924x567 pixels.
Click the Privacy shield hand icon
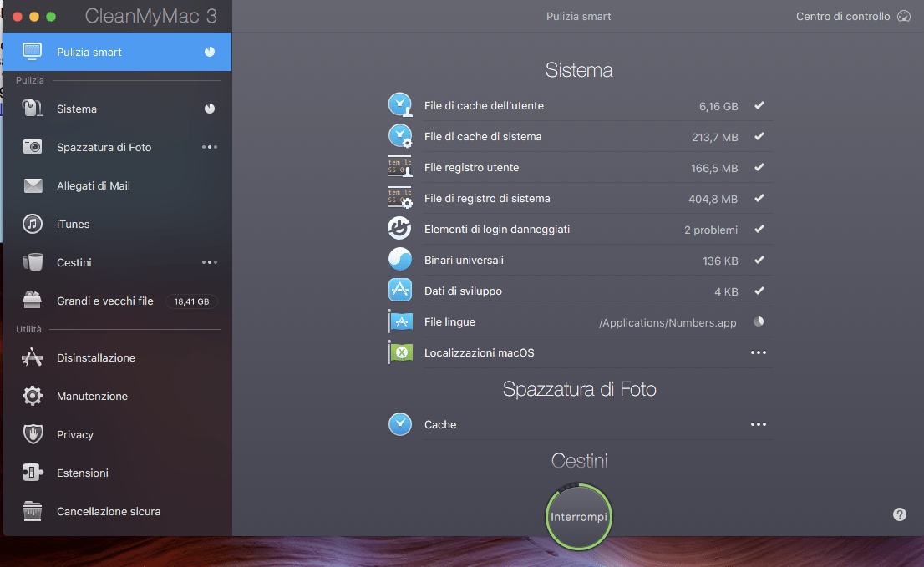point(33,434)
